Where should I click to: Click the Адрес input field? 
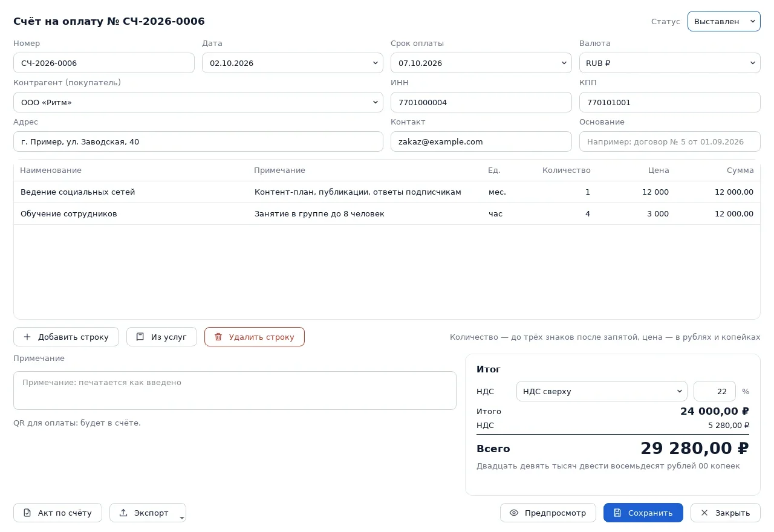[x=198, y=141]
